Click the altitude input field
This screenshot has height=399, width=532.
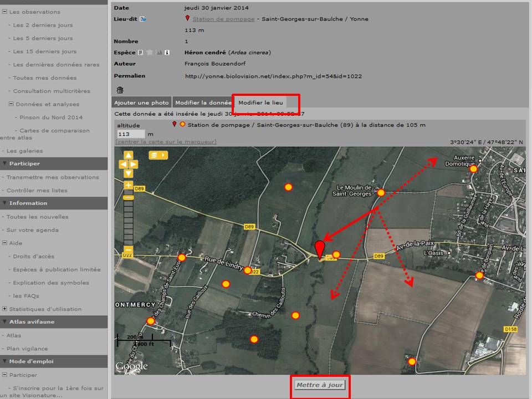click(131, 134)
